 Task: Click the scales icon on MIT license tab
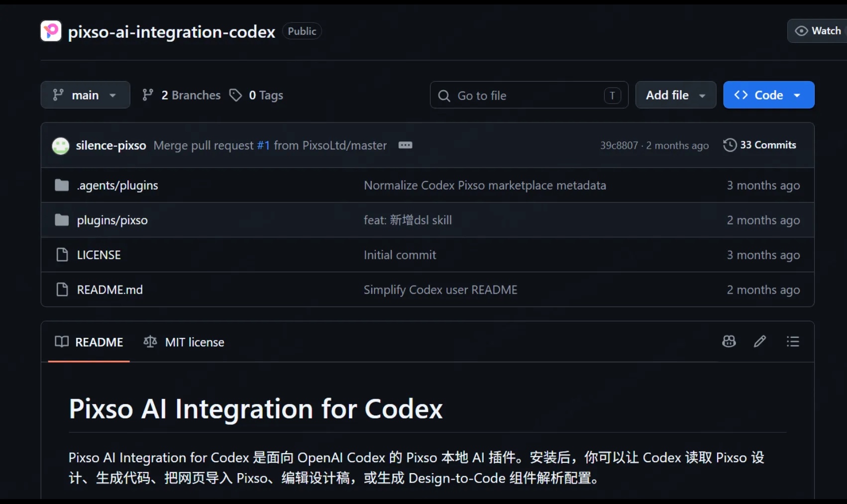coord(150,342)
